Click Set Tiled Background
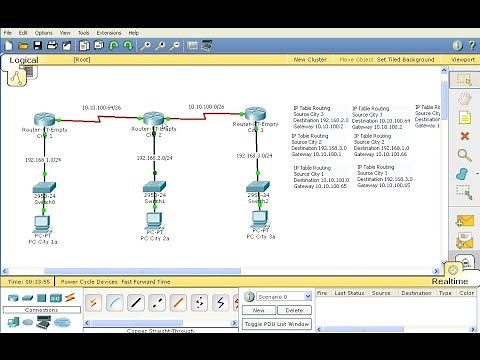The image size is (480, 360). (x=405, y=60)
